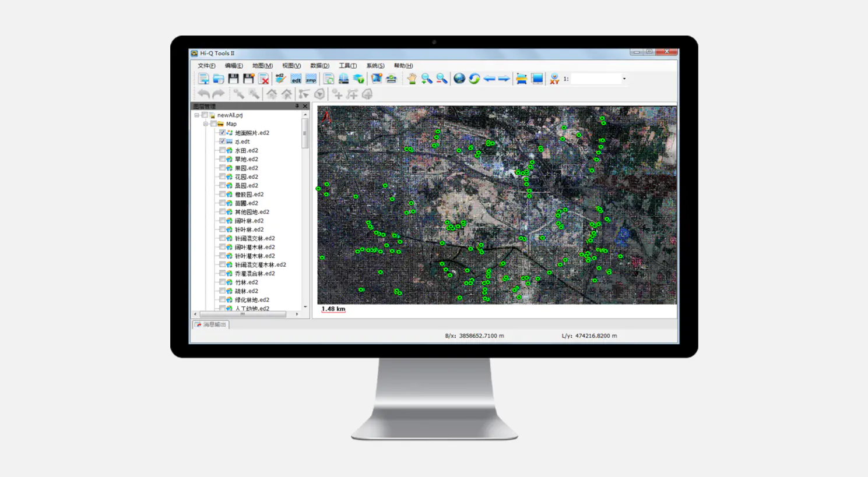Uncheck the zj.edt layer checkbox
Viewport: 868px width, 477px height.
tap(222, 142)
